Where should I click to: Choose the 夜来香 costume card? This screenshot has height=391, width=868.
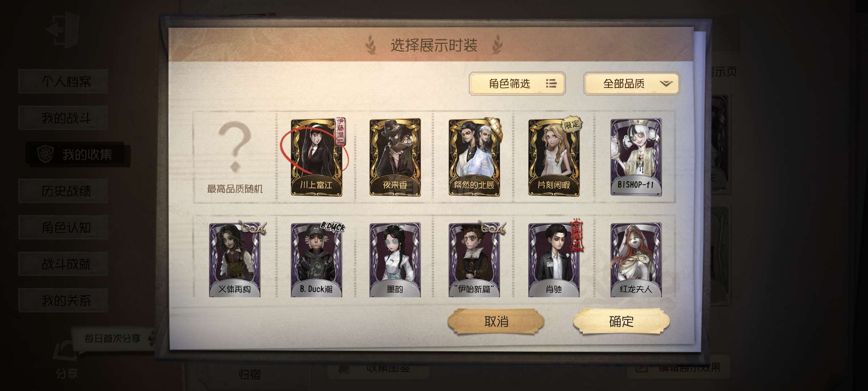[x=395, y=157]
